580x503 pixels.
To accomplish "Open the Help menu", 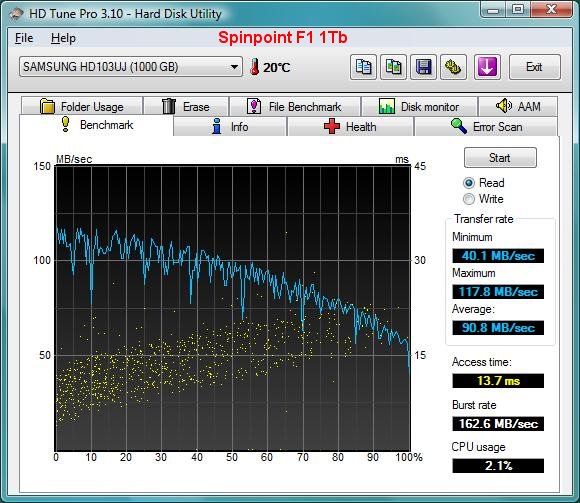I will (x=63, y=38).
